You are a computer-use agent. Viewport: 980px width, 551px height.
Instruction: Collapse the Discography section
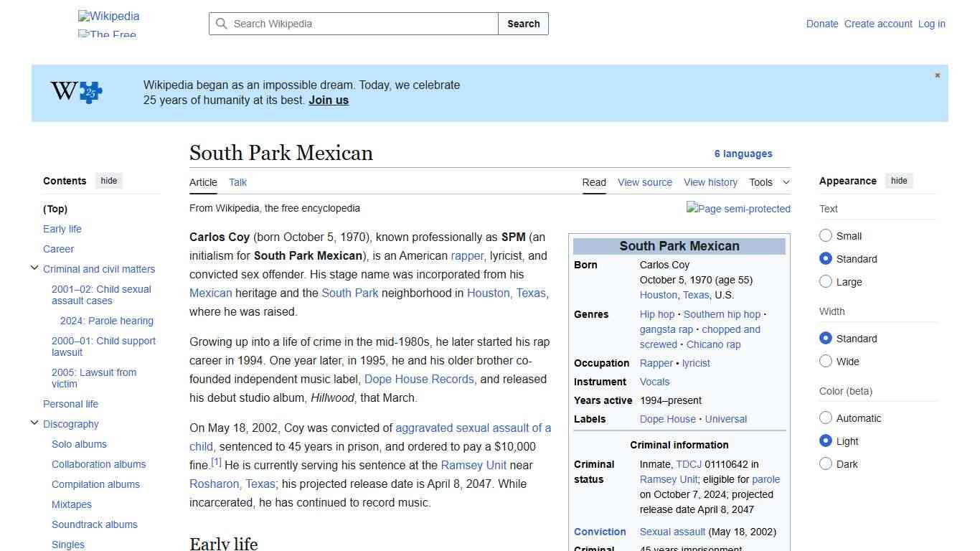tap(34, 423)
